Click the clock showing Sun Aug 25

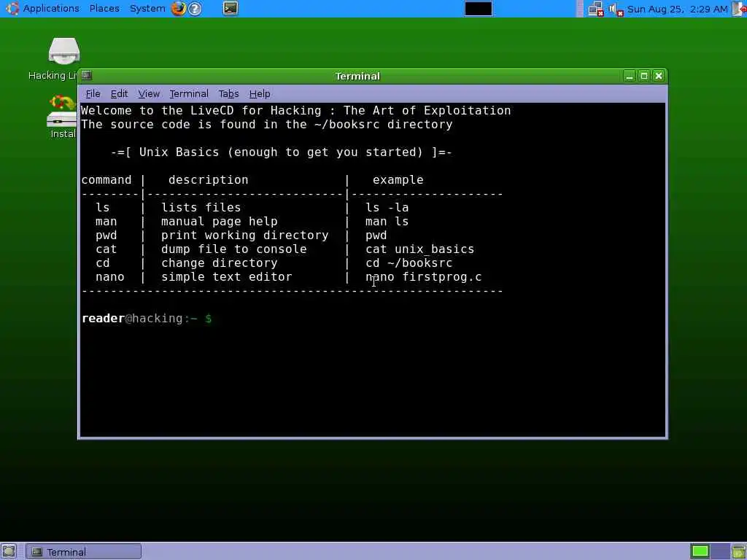click(677, 9)
